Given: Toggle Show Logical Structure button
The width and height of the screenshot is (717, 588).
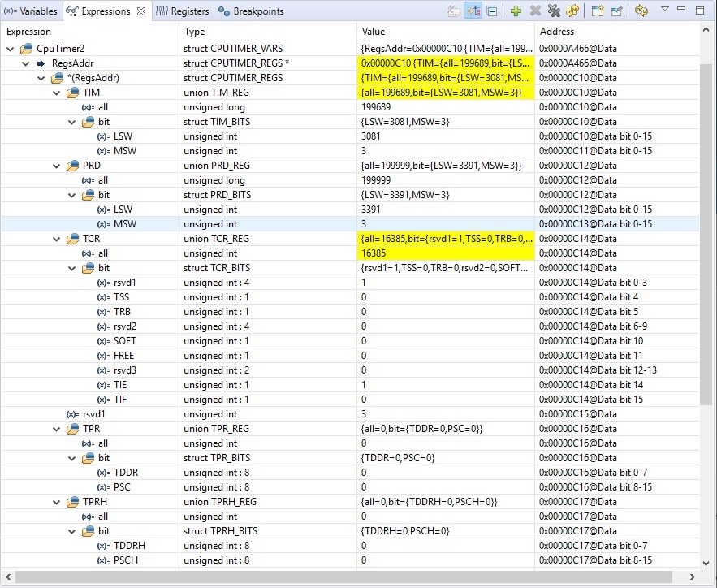Looking at the screenshot, I should pyautogui.click(x=473, y=11).
